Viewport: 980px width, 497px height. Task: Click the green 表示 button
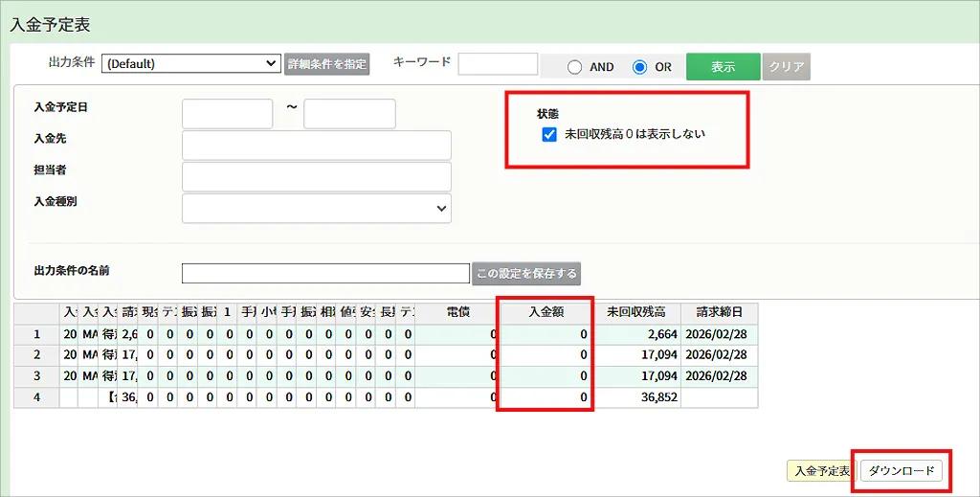click(x=724, y=66)
